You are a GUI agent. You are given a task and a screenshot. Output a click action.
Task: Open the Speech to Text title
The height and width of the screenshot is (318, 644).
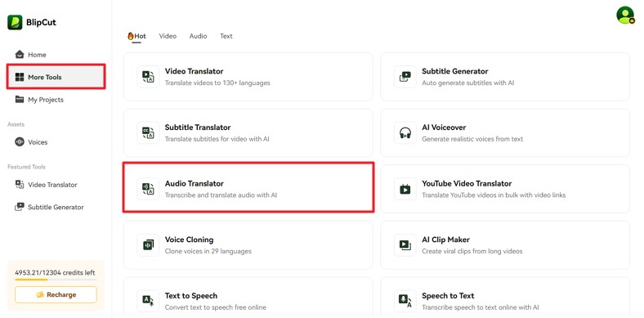pos(448,296)
